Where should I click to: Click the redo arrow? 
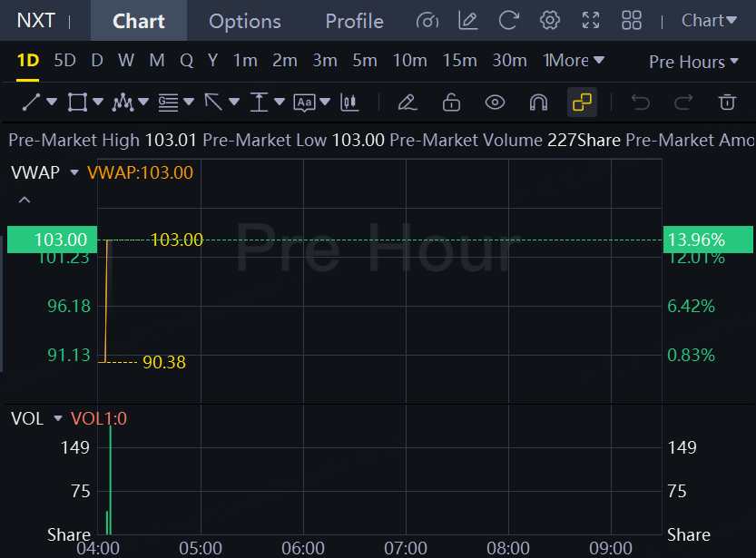point(683,103)
